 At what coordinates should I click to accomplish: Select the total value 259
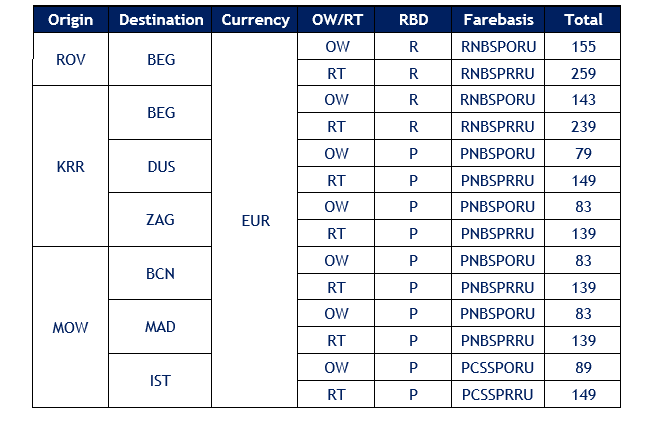583,73
